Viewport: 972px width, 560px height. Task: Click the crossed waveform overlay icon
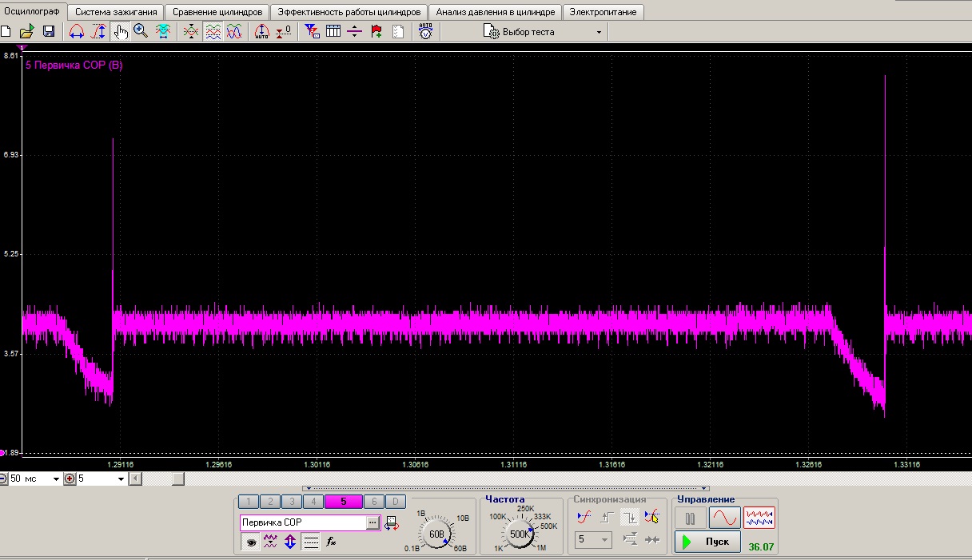(x=191, y=32)
